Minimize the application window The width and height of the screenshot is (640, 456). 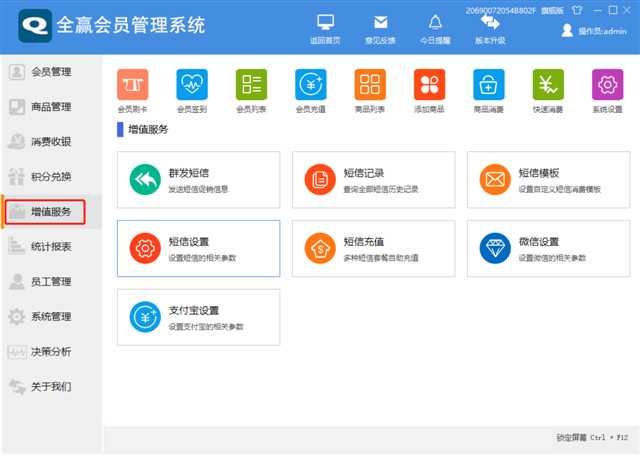tap(597, 10)
